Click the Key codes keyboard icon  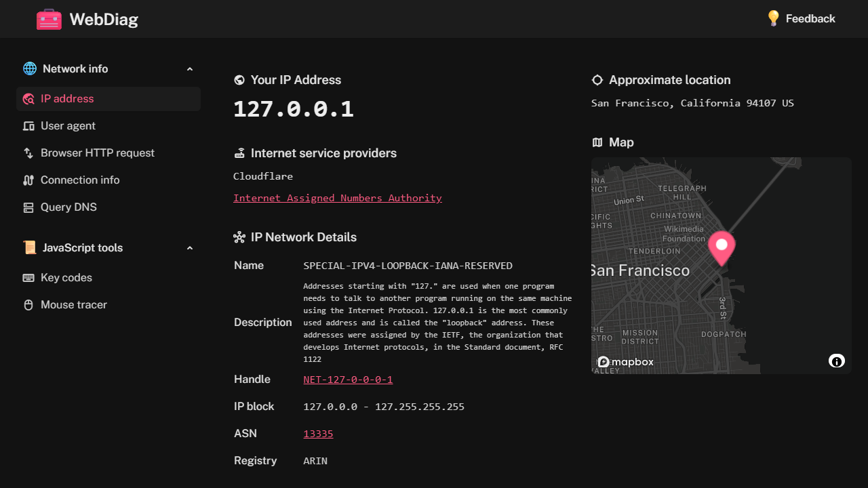pos(28,278)
